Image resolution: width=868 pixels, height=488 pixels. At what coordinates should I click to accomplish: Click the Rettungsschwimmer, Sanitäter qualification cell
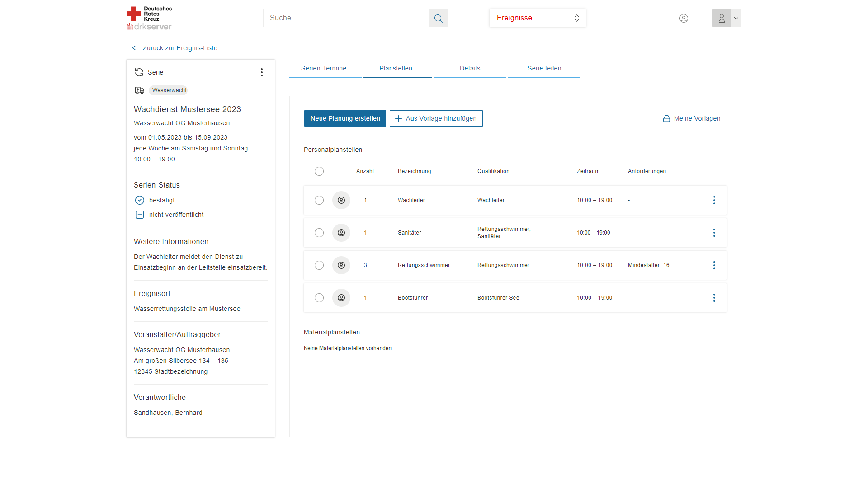[x=504, y=233]
